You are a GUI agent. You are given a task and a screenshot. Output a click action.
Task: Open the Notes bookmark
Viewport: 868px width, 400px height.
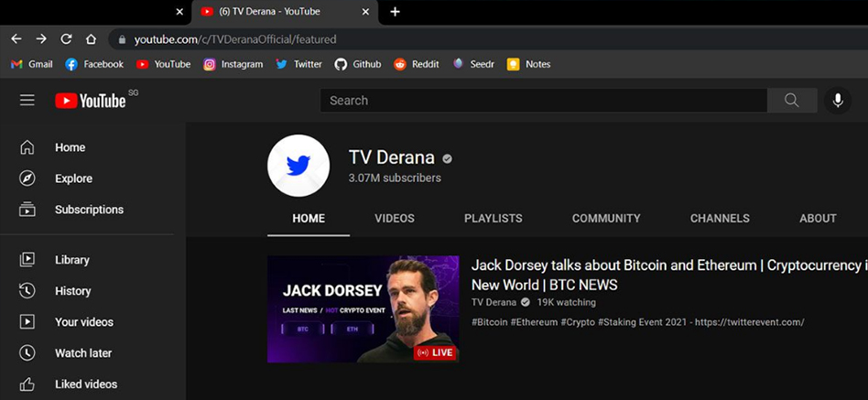tap(528, 64)
